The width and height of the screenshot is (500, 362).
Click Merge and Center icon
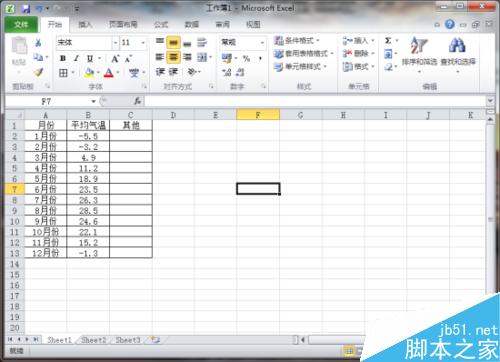202,57
